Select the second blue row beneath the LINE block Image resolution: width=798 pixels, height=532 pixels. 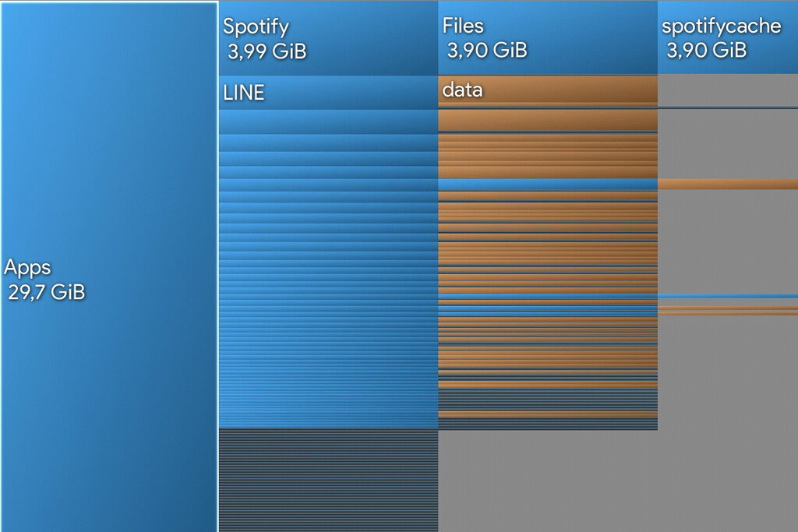pos(327,143)
